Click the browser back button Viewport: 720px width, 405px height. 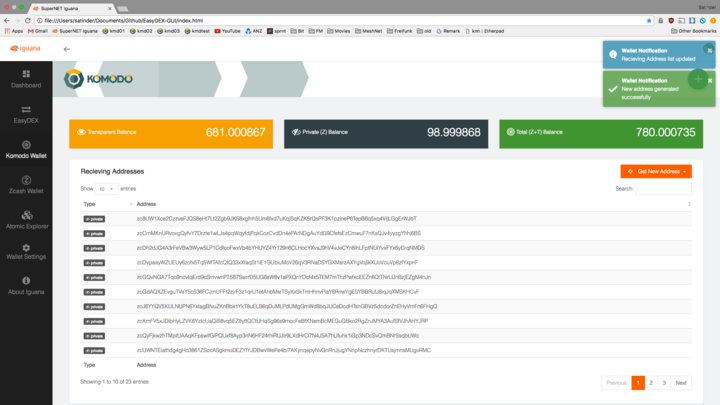click(6, 21)
